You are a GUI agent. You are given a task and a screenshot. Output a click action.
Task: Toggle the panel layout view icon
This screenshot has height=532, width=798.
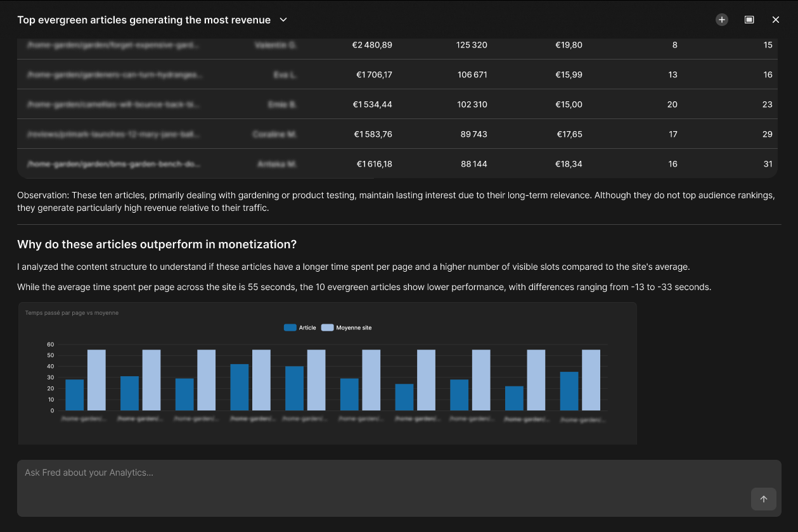749,20
